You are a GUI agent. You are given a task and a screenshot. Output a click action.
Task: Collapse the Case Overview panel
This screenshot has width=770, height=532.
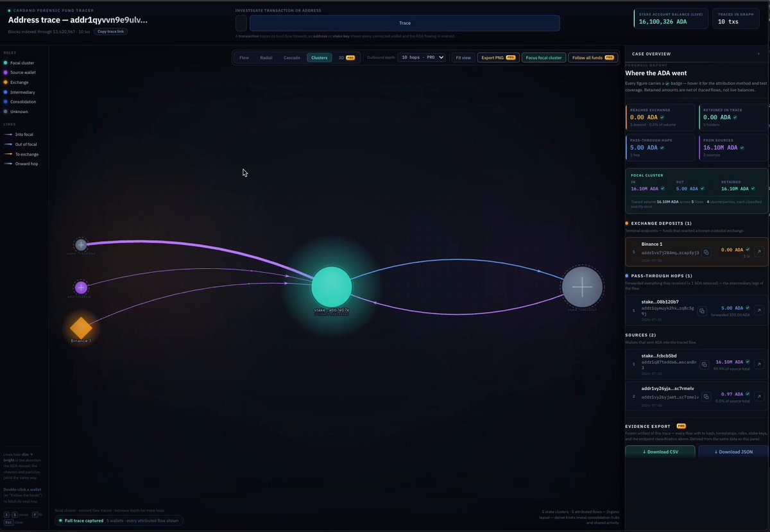[x=758, y=54]
